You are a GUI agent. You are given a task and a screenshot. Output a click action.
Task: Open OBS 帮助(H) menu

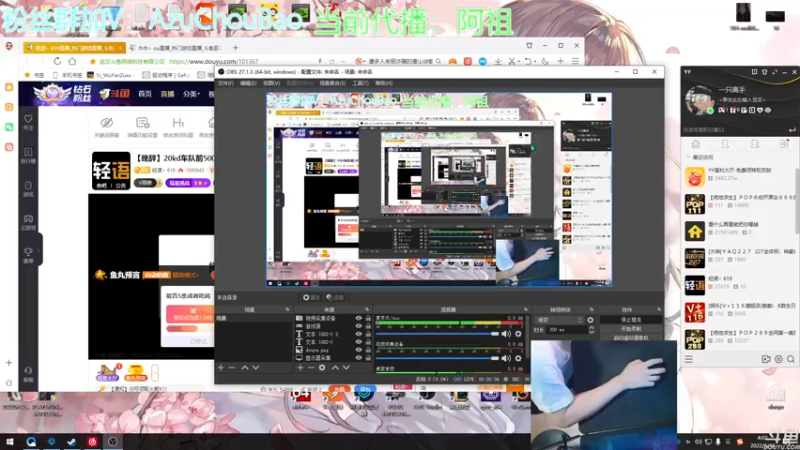[x=384, y=83]
